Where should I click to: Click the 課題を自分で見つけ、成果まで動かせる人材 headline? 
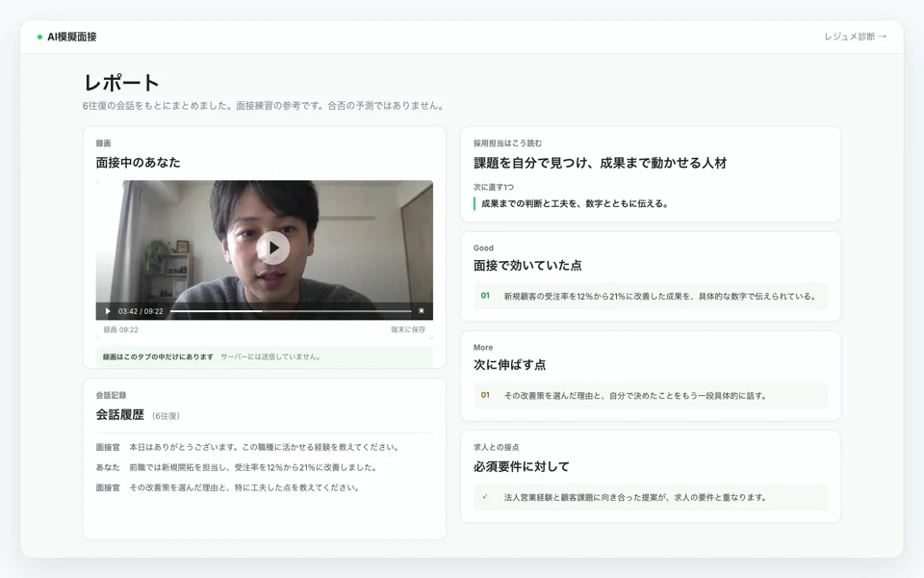click(600, 163)
